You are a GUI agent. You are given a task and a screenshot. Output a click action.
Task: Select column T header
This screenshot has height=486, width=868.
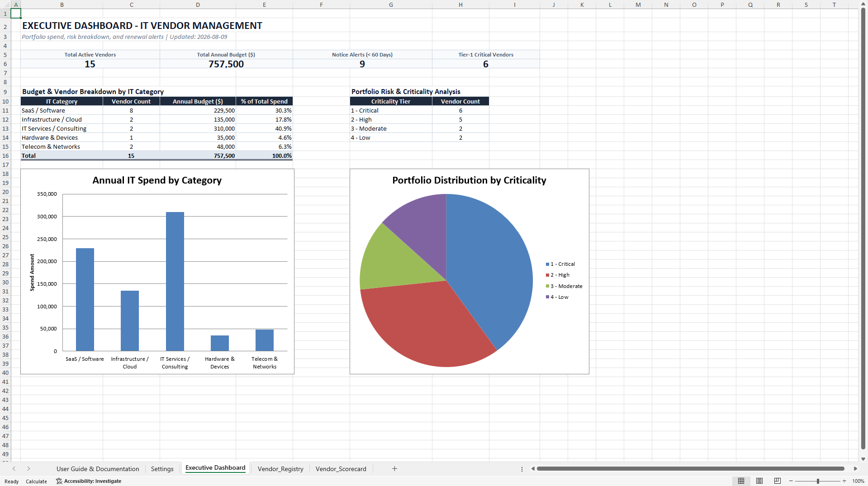[834, 5]
